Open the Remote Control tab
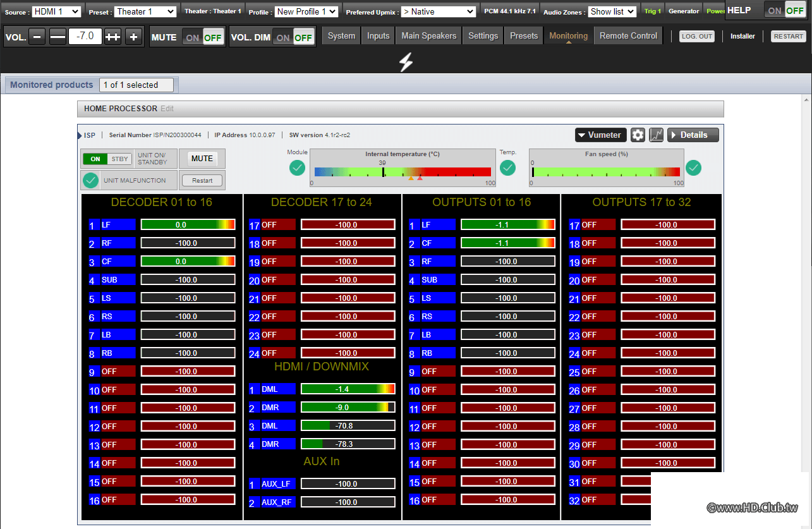The width and height of the screenshot is (812, 529). click(x=628, y=36)
